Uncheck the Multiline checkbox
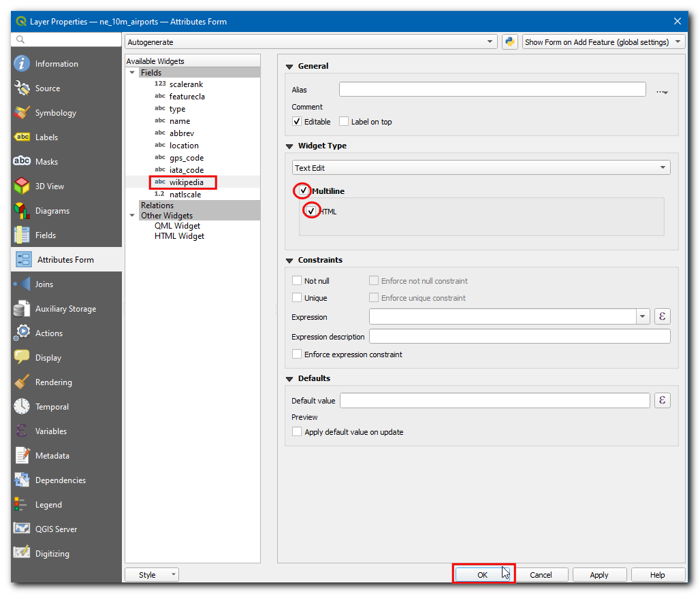This screenshot has height=594, width=700. pyautogui.click(x=303, y=191)
